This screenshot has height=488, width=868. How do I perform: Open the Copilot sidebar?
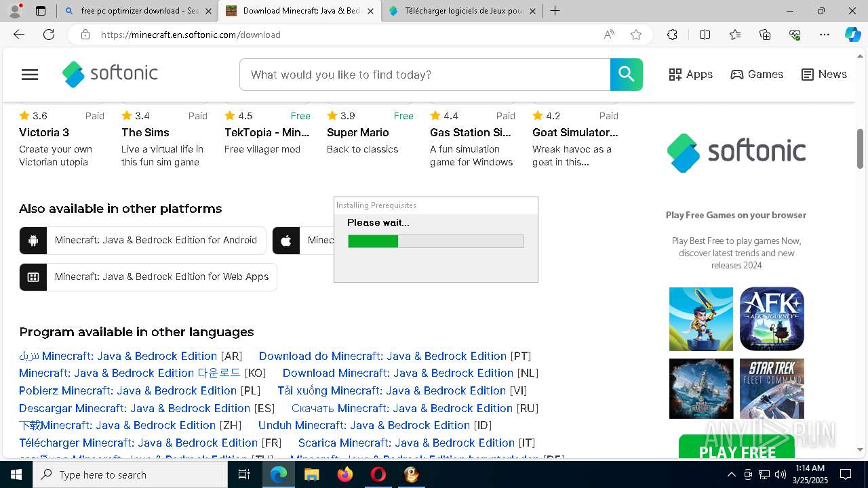tap(852, 35)
